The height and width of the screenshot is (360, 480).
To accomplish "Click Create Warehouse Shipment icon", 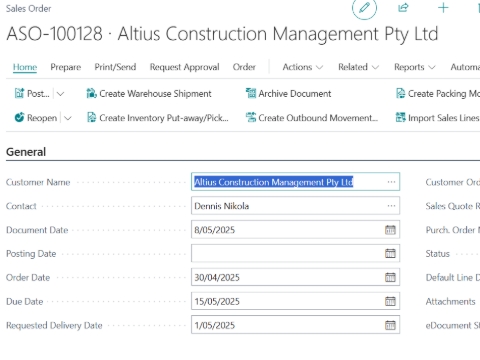I will 91,93.
